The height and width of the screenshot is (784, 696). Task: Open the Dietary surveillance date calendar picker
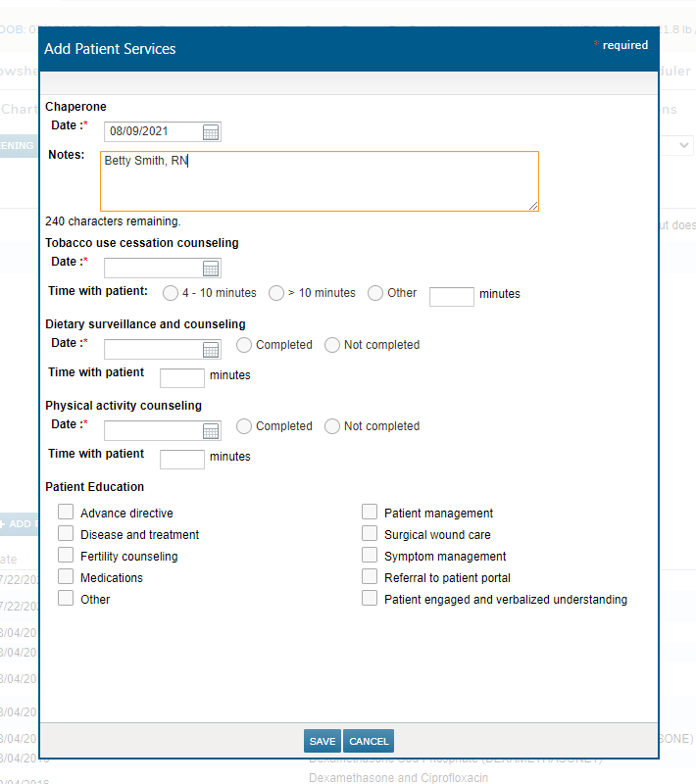click(x=211, y=350)
